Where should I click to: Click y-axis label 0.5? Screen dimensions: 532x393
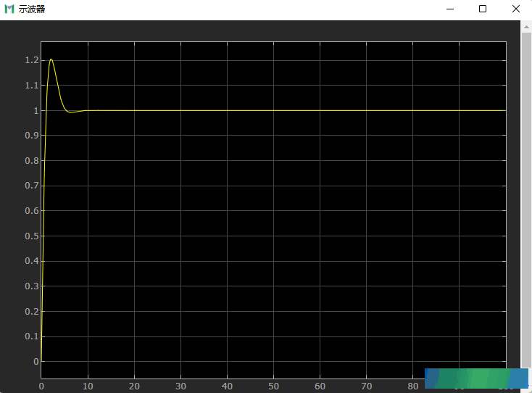pyautogui.click(x=32, y=236)
